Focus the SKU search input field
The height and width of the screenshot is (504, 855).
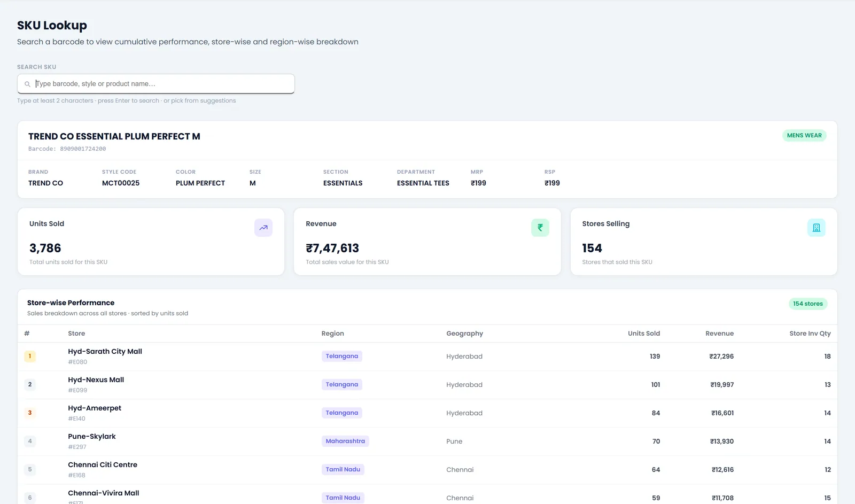point(156,84)
